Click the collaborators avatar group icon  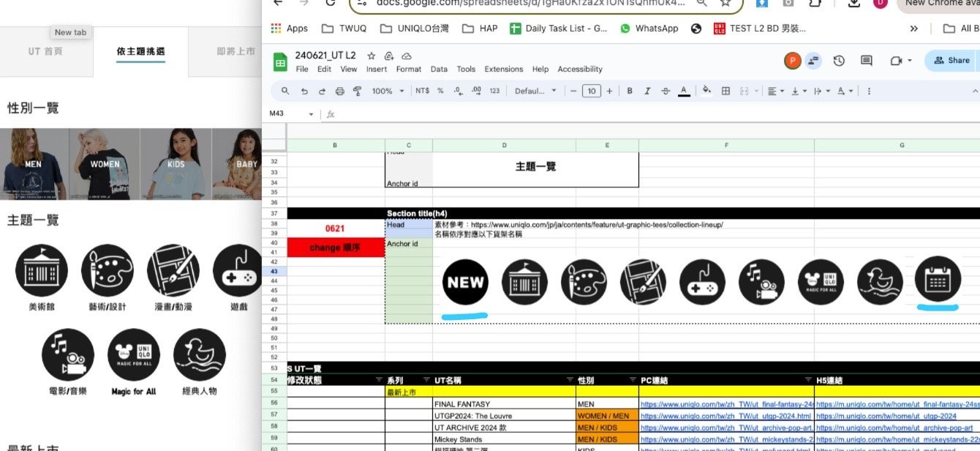pyautogui.click(x=813, y=60)
